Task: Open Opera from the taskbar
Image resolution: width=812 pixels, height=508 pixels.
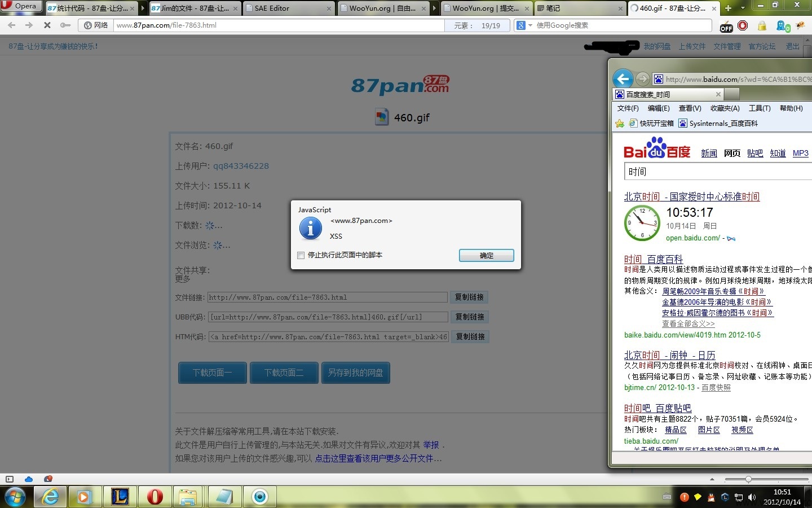Action: [155, 497]
